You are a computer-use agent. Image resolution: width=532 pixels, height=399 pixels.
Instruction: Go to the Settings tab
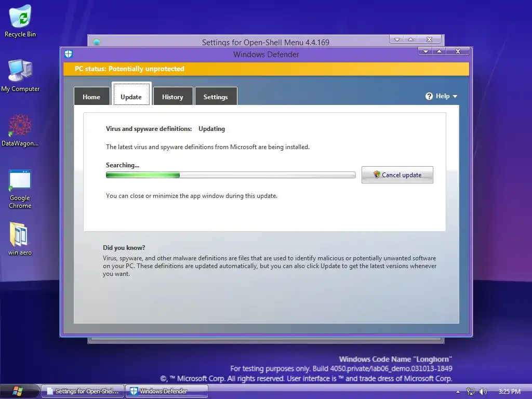pos(216,96)
